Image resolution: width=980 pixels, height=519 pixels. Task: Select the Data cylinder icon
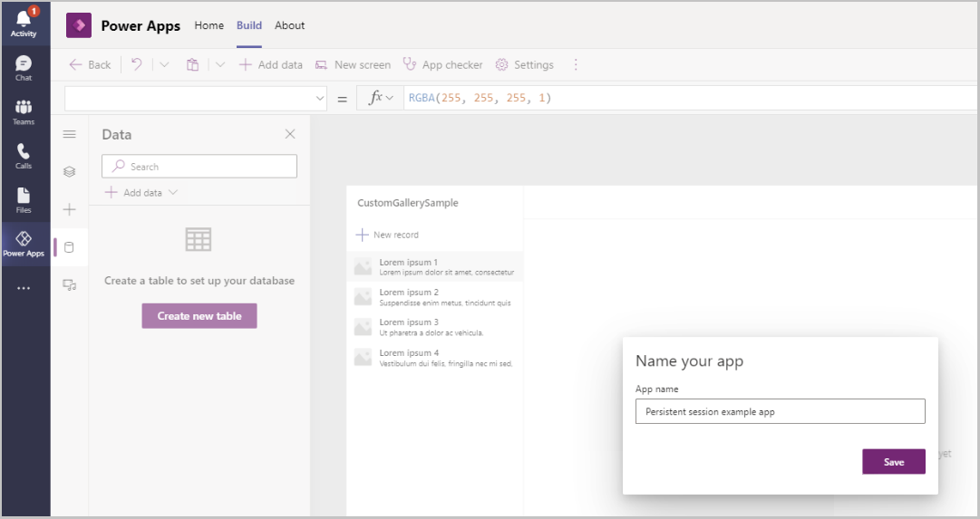[70, 247]
